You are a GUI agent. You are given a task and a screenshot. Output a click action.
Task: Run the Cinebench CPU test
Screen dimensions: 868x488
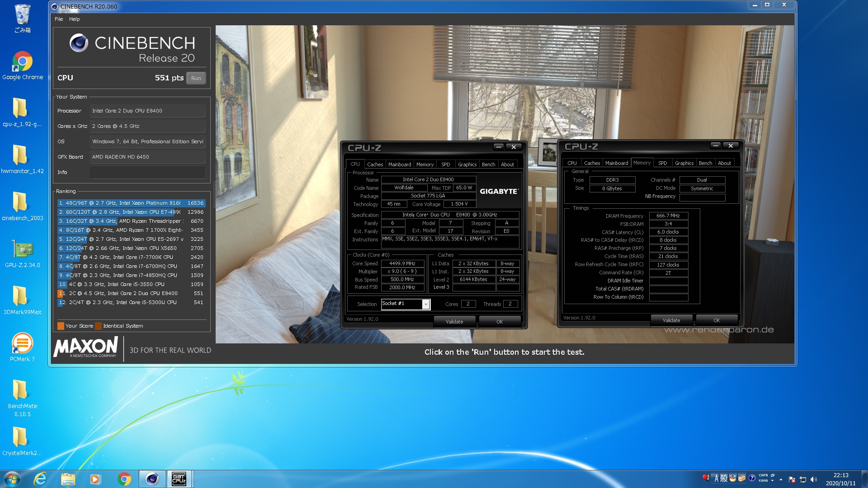[x=196, y=78]
